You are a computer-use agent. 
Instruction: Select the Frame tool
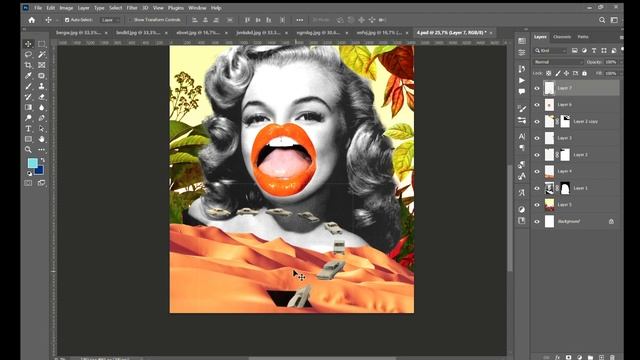point(42,65)
